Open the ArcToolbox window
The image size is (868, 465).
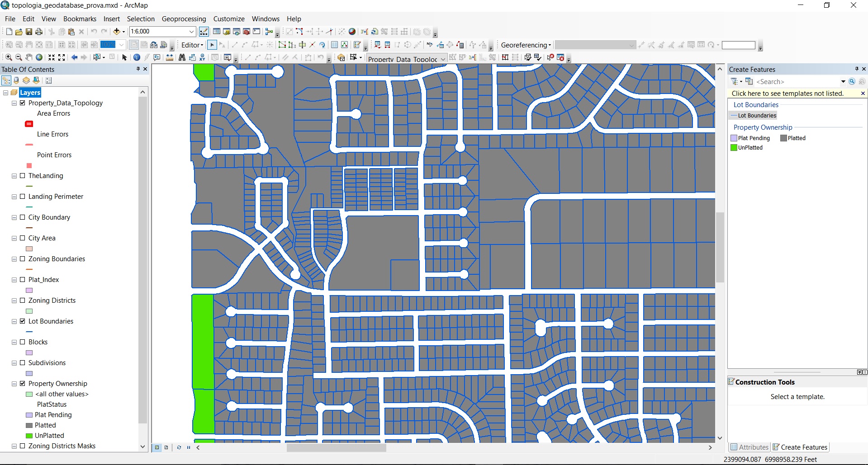pos(247,32)
